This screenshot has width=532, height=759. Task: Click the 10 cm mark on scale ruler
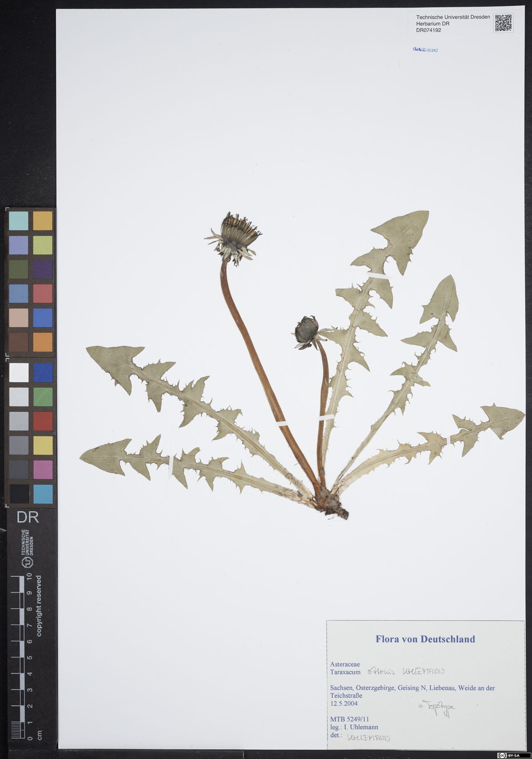pos(29,576)
